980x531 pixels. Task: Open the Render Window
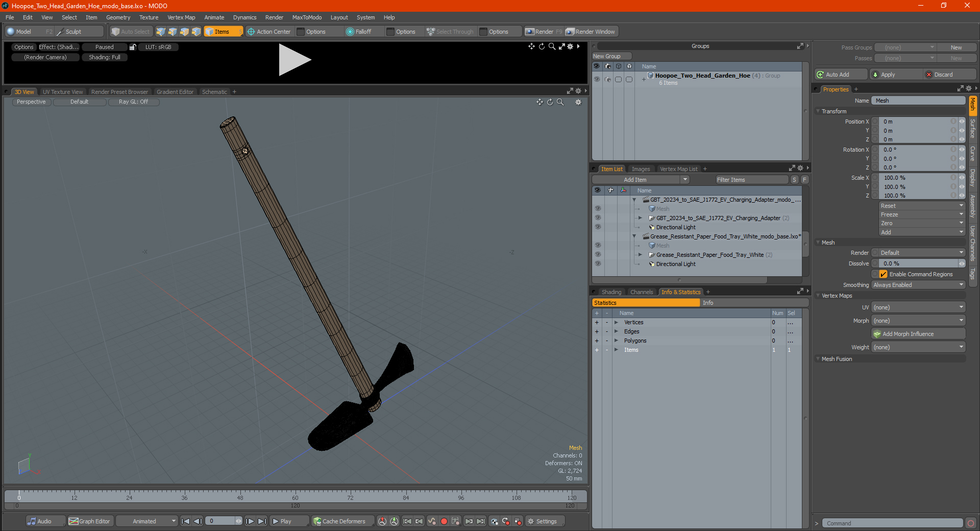tap(591, 32)
